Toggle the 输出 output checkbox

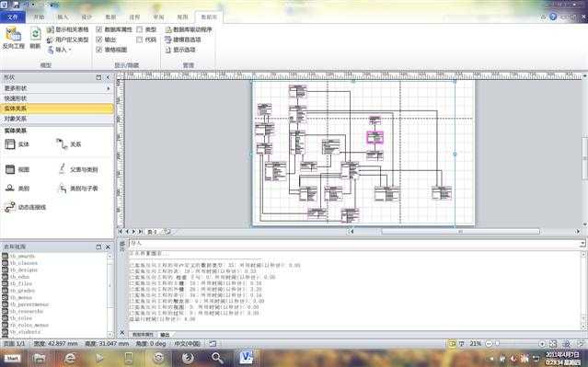pos(99,40)
